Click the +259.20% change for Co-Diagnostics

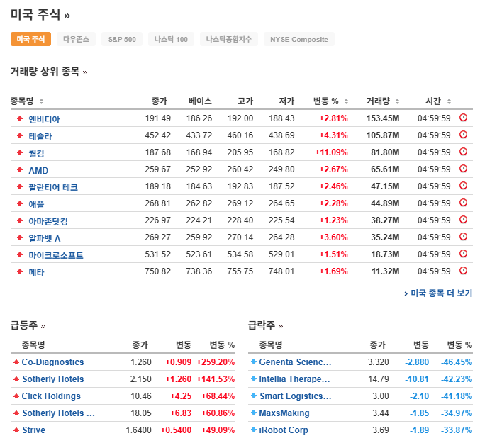pos(216,362)
